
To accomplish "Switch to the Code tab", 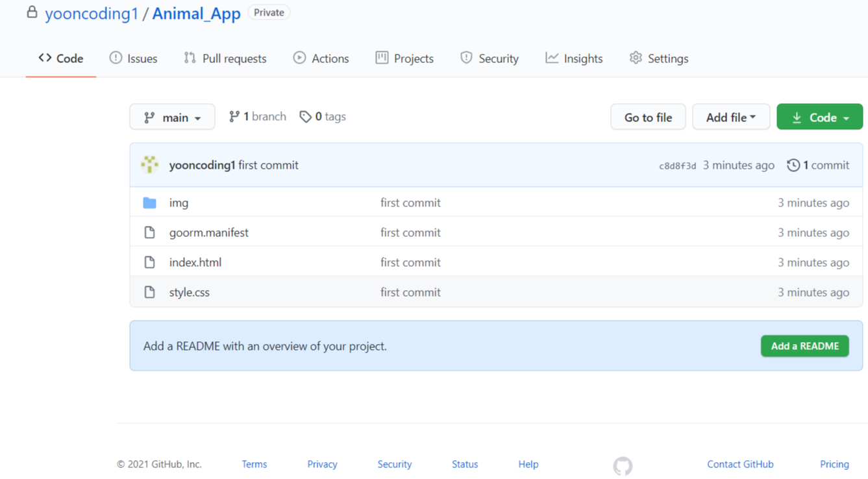I will click(x=61, y=58).
